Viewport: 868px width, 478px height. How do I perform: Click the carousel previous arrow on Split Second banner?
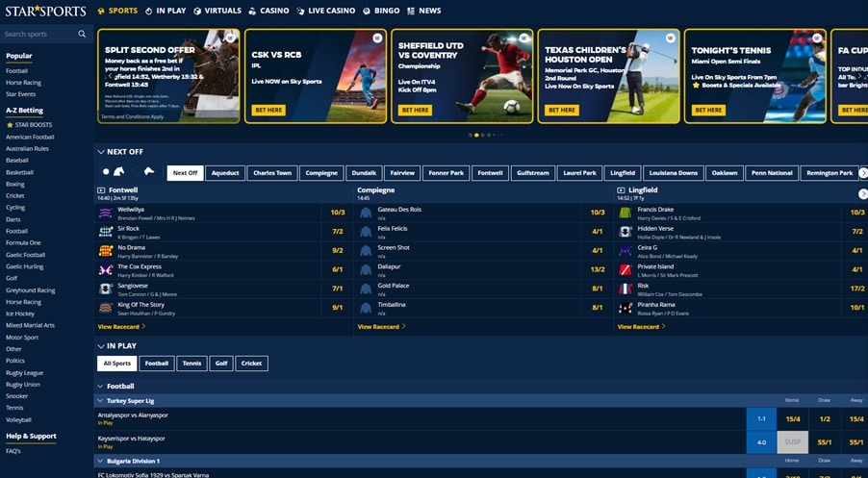coord(110,76)
